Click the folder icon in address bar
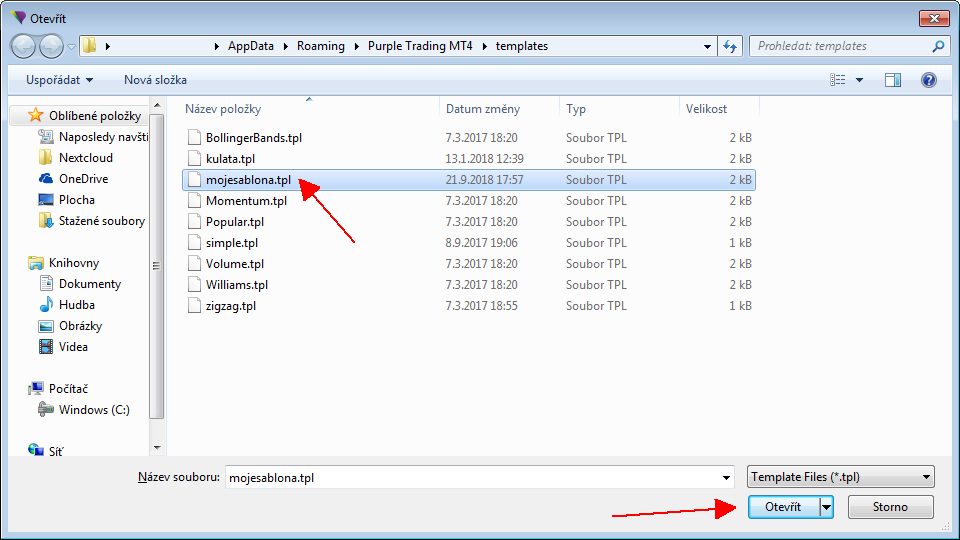The height and width of the screenshot is (540, 960). click(x=89, y=46)
